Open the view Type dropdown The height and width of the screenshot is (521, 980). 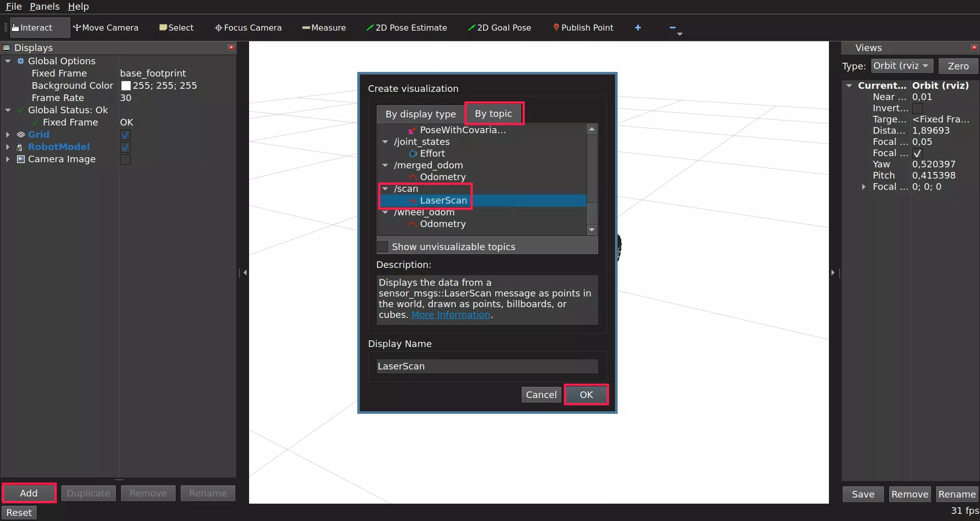coord(902,66)
